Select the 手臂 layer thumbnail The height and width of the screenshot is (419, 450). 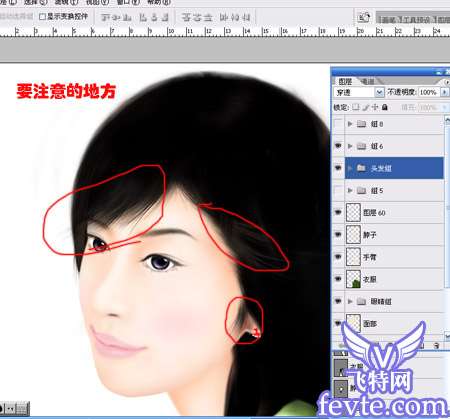(353, 257)
